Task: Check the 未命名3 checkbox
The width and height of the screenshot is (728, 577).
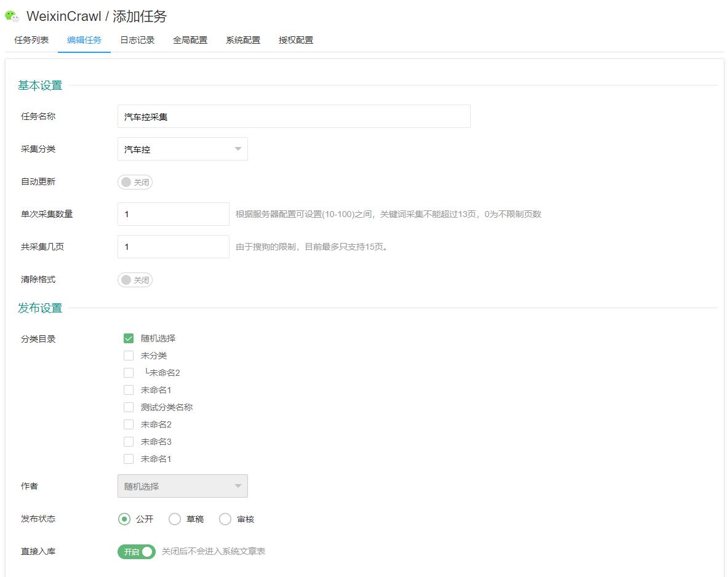Action: (x=129, y=442)
